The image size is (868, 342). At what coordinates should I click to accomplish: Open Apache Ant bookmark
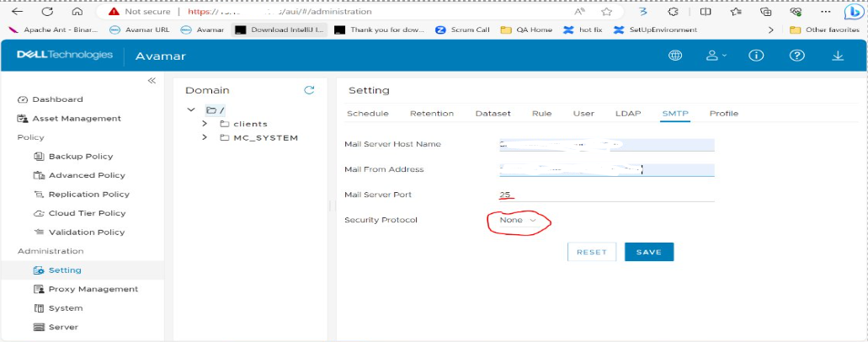(x=54, y=30)
